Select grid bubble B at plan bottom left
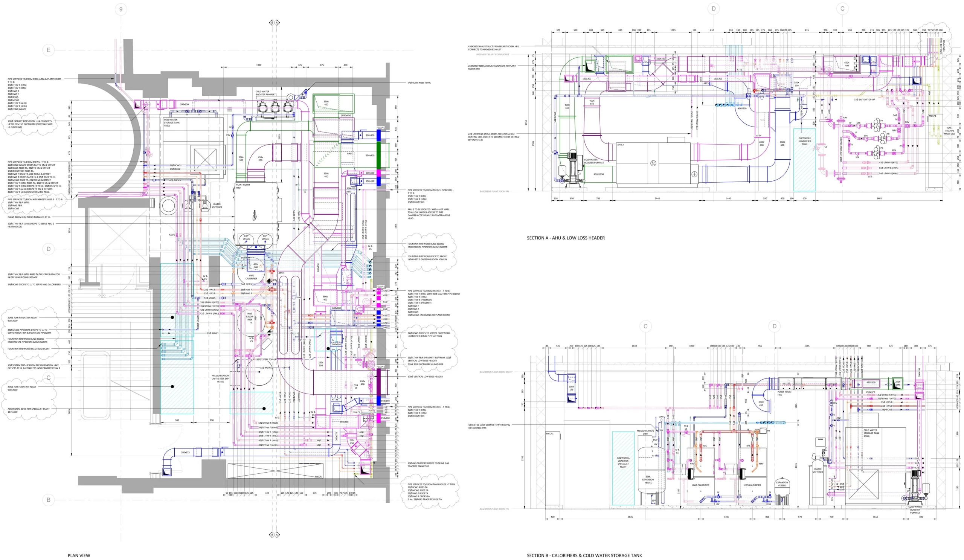 pos(48,500)
